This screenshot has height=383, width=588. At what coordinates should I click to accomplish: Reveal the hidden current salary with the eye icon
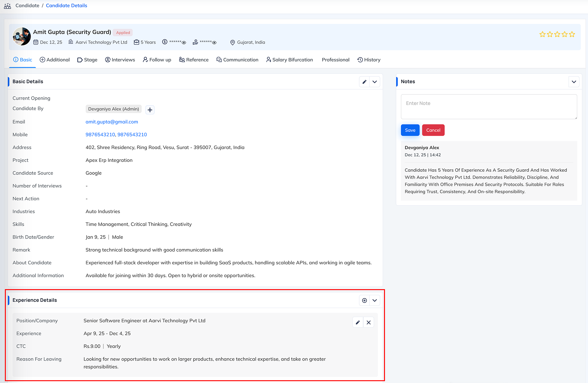[184, 43]
